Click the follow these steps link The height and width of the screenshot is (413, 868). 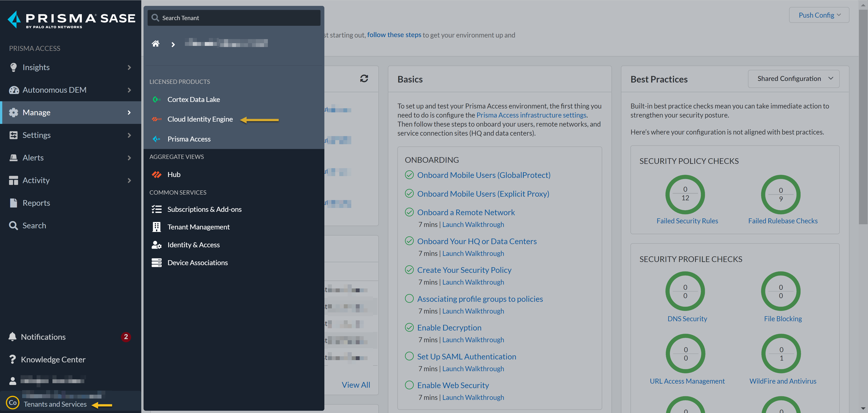click(394, 35)
